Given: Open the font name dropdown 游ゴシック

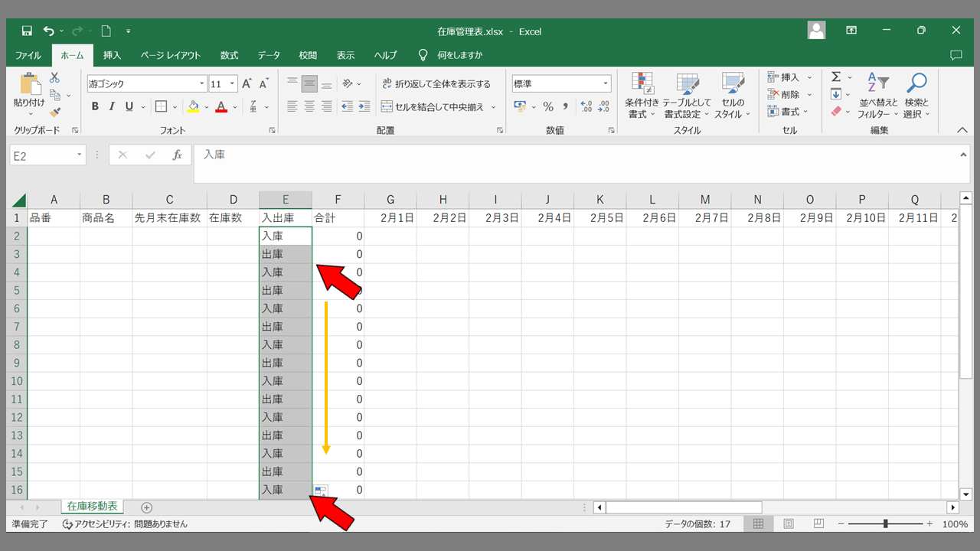Looking at the screenshot, I should click(202, 84).
